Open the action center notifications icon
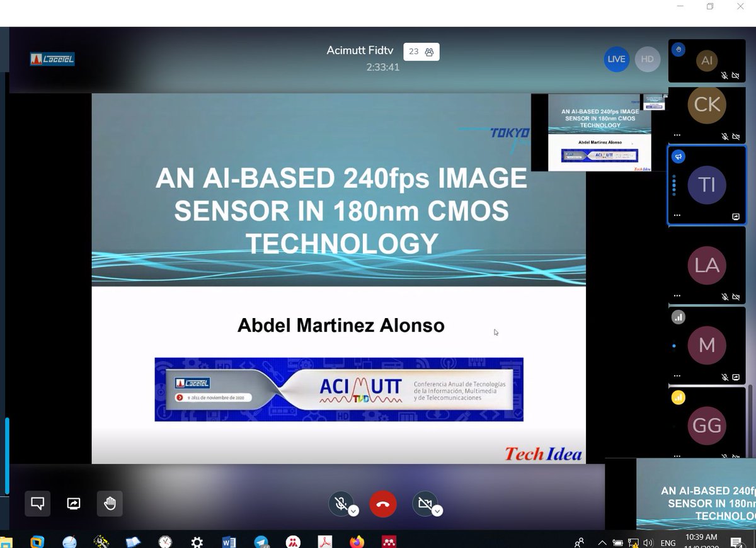Screen dimensions: 756x548 click(x=735, y=542)
